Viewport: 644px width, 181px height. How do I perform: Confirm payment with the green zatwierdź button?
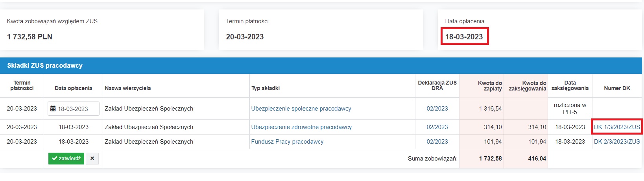pos(66,158)
